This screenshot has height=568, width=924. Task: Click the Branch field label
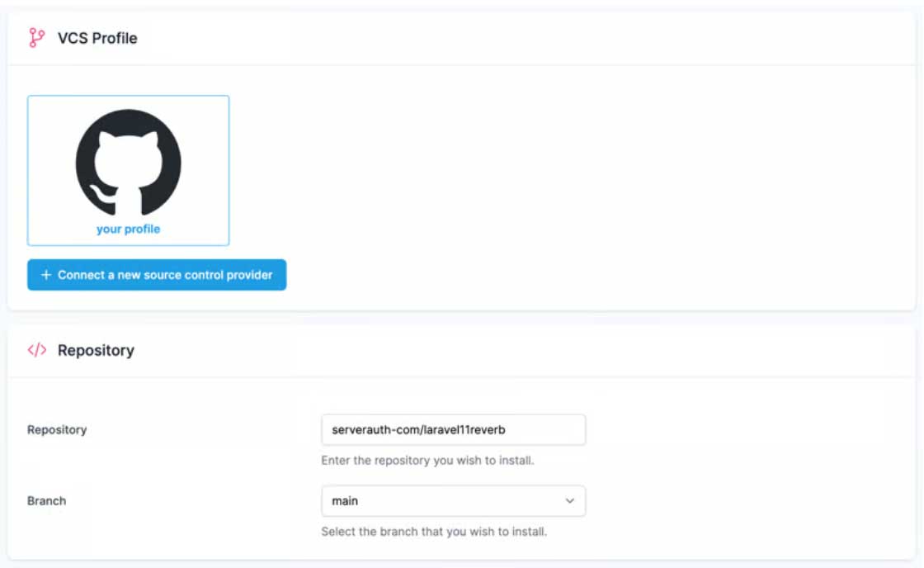pyautogui.click(x=46, y=501)
